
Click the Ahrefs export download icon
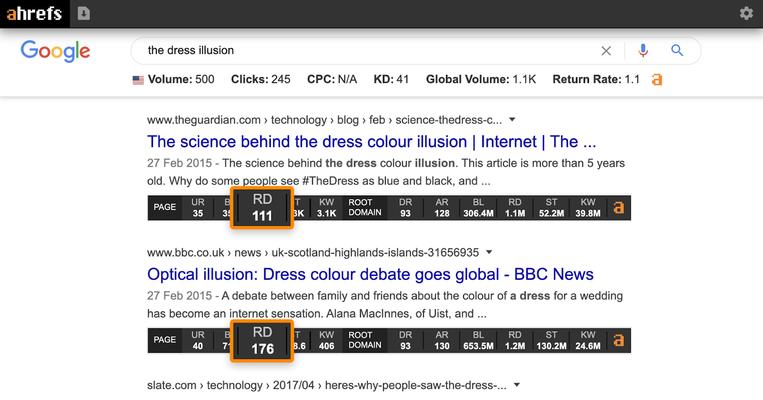pos(84,13)
